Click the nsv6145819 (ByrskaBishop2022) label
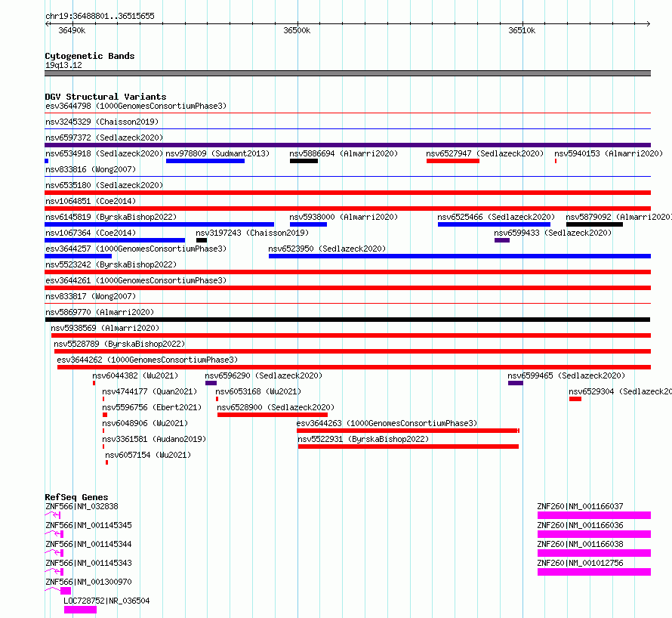 click(x=111, y=217)
